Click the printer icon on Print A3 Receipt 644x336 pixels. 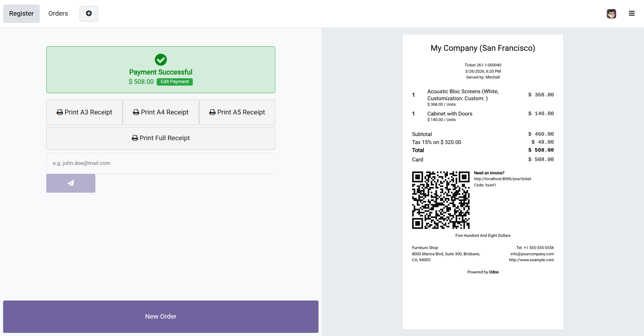60,112
